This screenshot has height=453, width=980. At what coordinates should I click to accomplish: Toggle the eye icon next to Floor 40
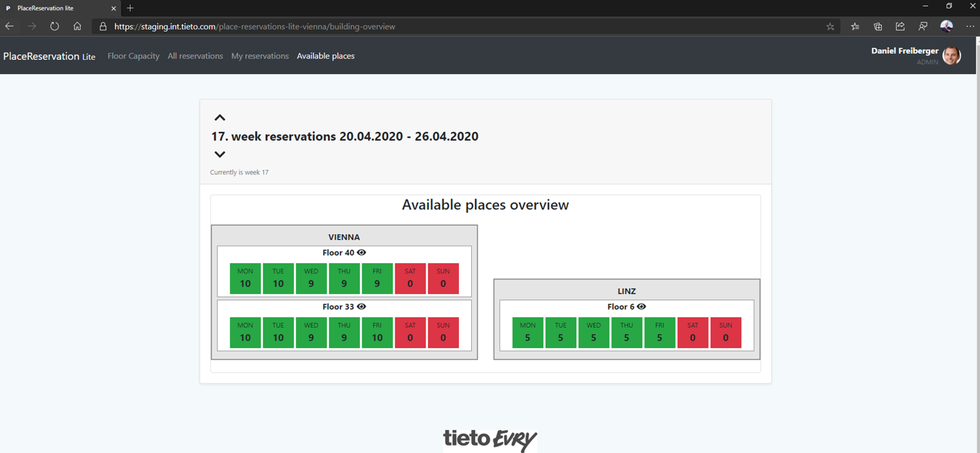click(x=361, y=252)
